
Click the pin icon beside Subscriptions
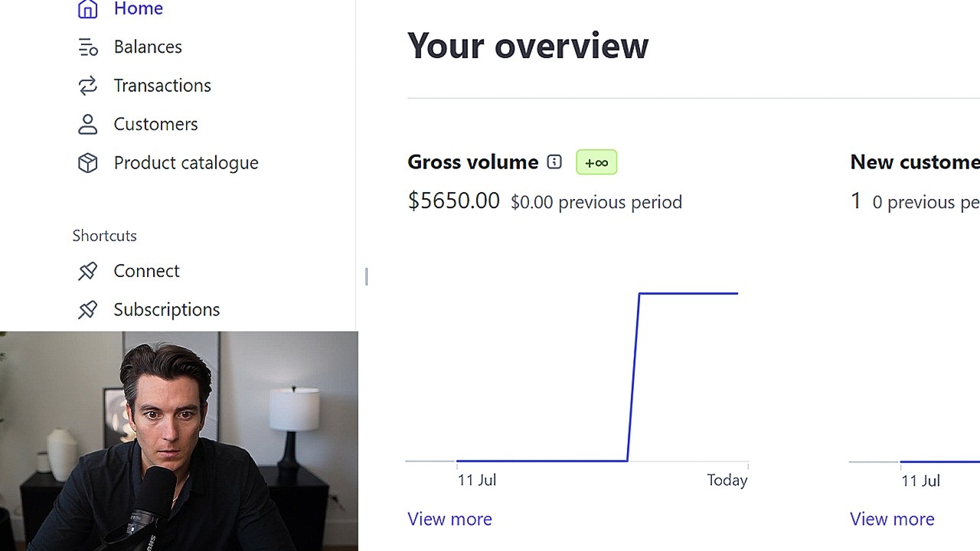pos(88,309)
